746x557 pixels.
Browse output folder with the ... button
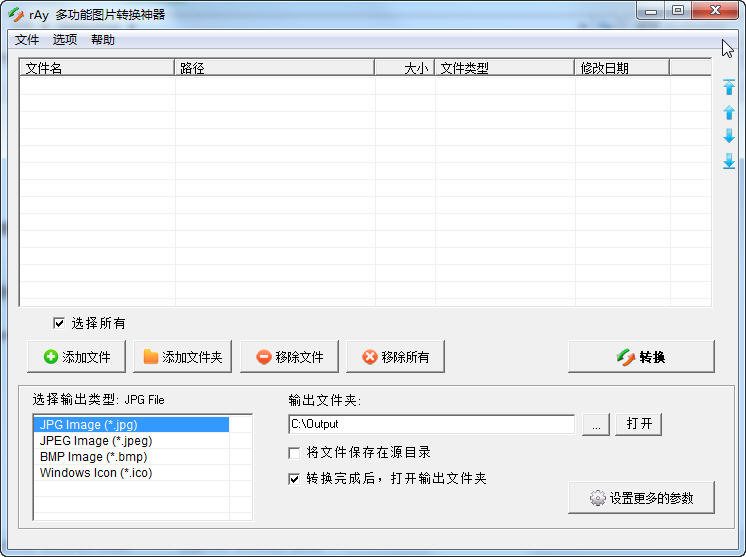tap(596, 424)
